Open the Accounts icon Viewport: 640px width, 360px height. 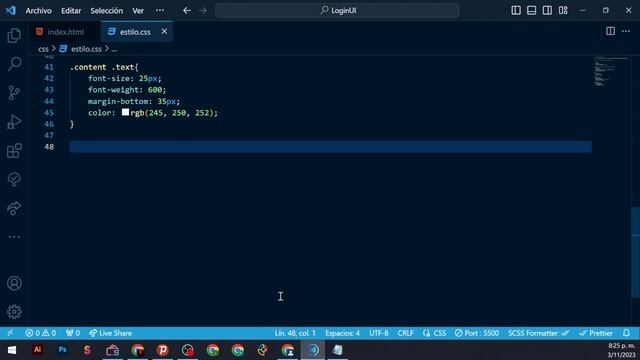14,283
